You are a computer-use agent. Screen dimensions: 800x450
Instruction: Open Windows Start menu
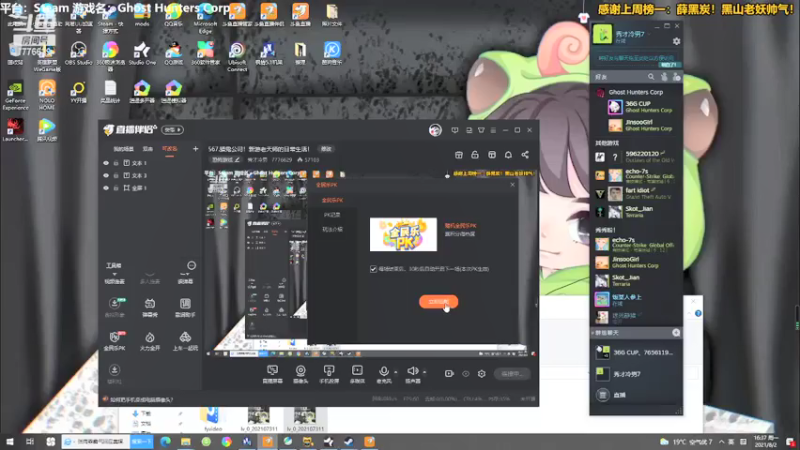tap(10, 441)
